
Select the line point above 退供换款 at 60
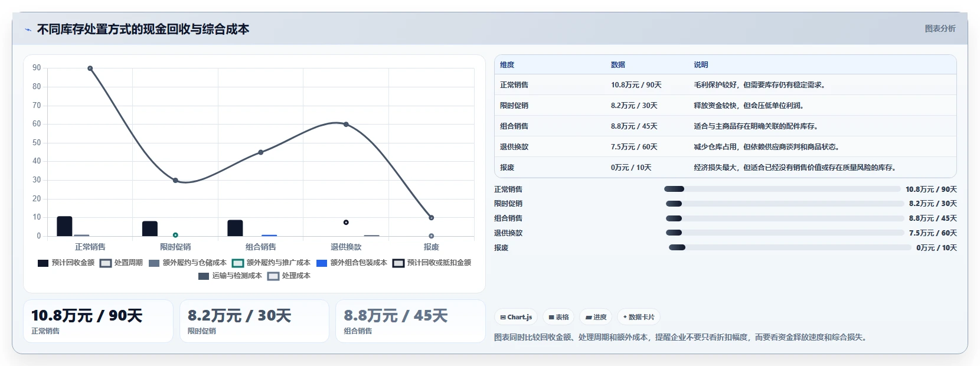coord(346,125)
